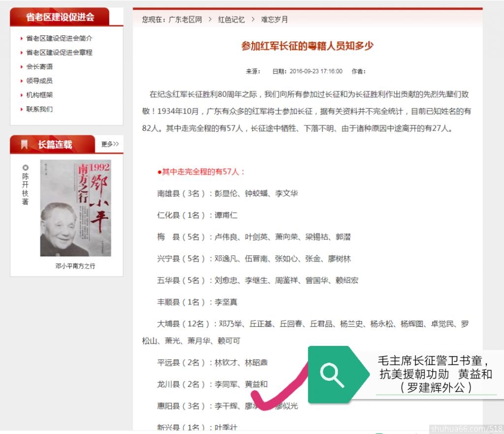Open the 联系我们 sidebar link

[39, 109]
